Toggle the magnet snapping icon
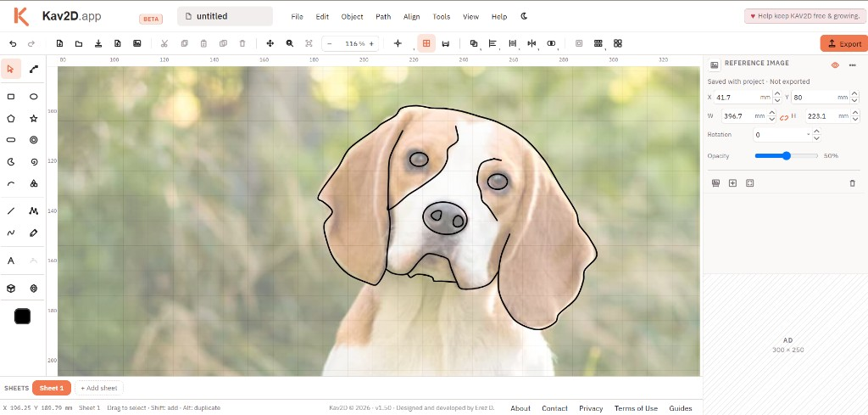This screenshot has width=868, height=415. 446,43
